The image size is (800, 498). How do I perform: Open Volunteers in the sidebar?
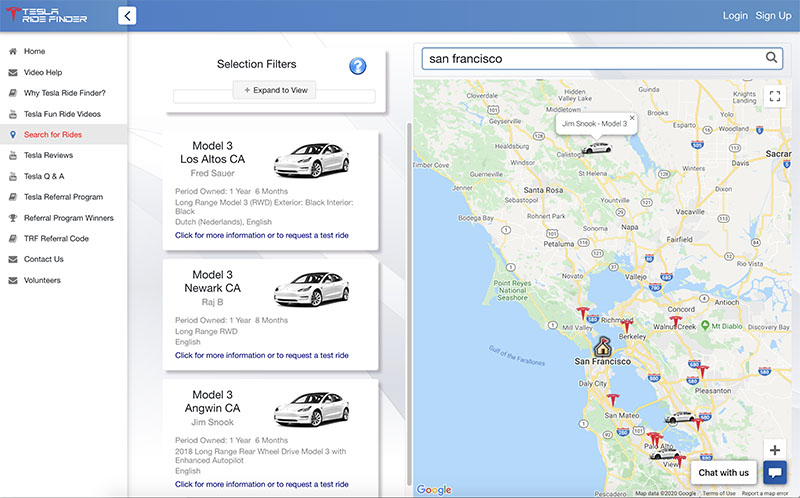coord(42,280)
